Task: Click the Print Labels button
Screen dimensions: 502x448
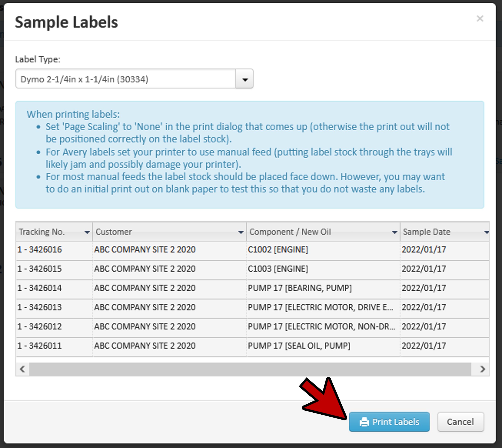Action: (389, 422)
